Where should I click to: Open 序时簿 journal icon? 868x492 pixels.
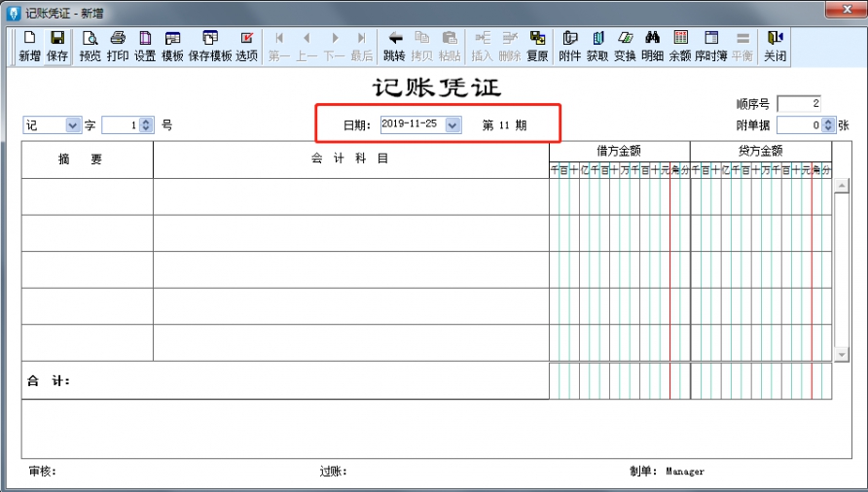click(710, 46)
